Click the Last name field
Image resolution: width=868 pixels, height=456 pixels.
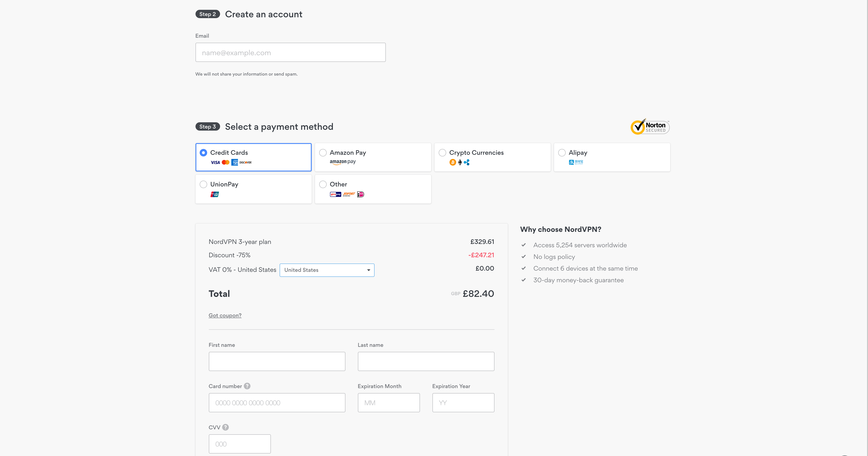pyautogui.click(x=426, y=361)
